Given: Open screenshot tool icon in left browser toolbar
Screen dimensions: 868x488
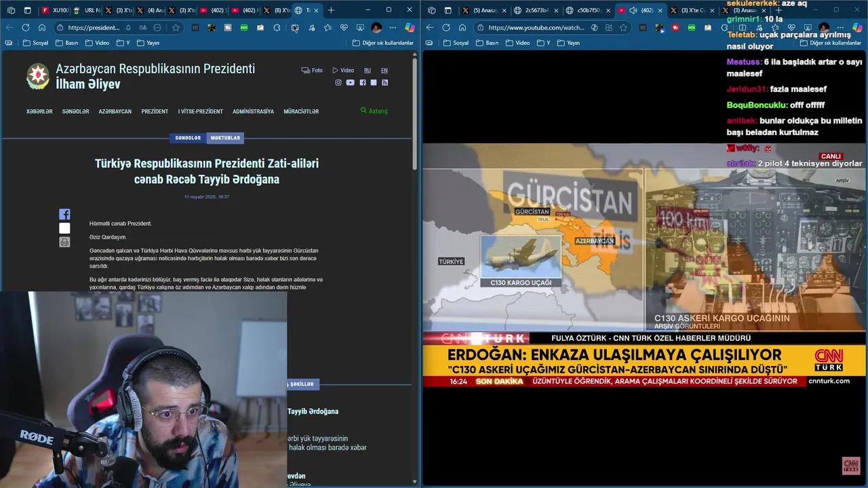Looking at the screenshot, I should point(360,27).
